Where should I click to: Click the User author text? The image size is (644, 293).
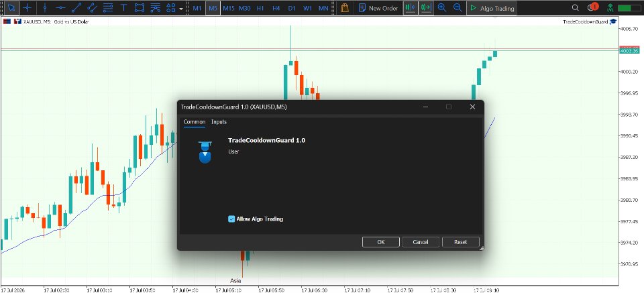(x=233, y=152)
